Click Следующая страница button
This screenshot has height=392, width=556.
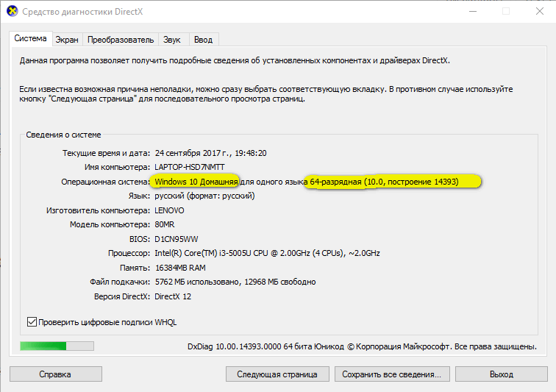click(x=277, y=374)
